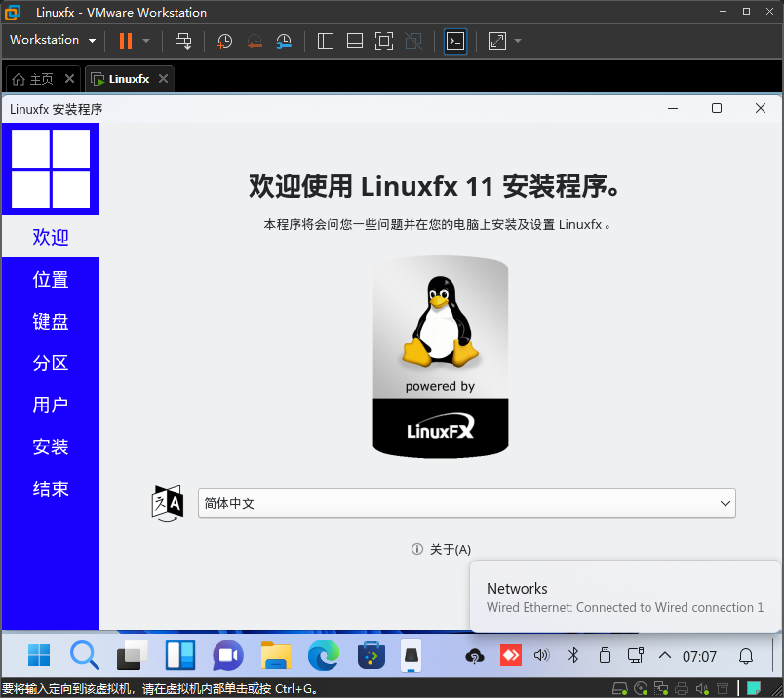
Task: Click the virtual sound device status icon
Action: (702, 688)
